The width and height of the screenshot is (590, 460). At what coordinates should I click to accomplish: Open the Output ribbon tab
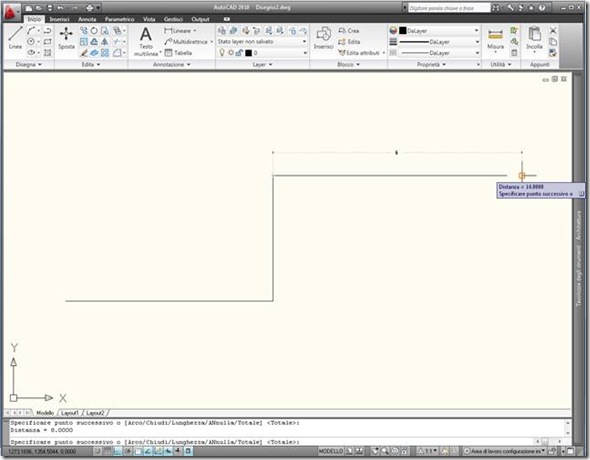pyautogui.click(x=200, y=19)
